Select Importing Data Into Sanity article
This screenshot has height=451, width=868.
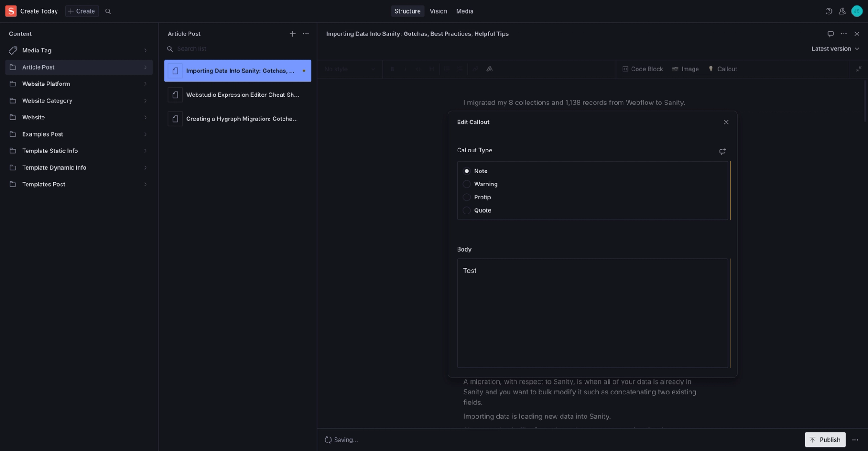(x=238, y=71)
